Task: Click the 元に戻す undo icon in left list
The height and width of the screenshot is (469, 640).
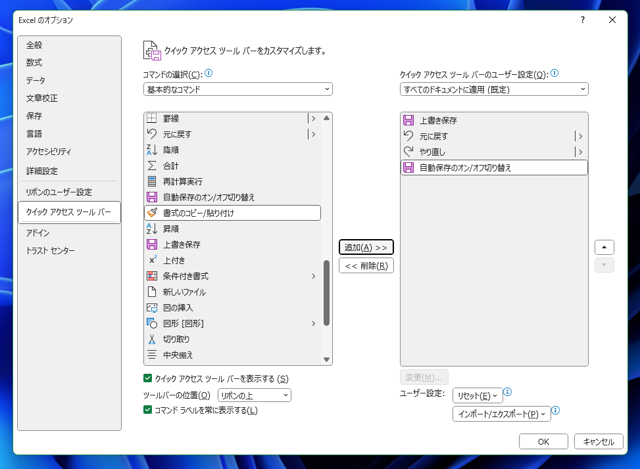Action: tap(152, 134)
